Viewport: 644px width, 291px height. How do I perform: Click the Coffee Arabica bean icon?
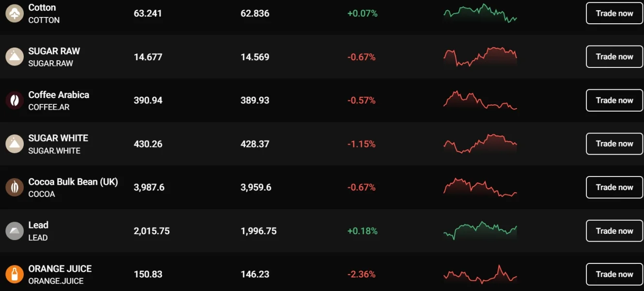(x=15, y=100)
